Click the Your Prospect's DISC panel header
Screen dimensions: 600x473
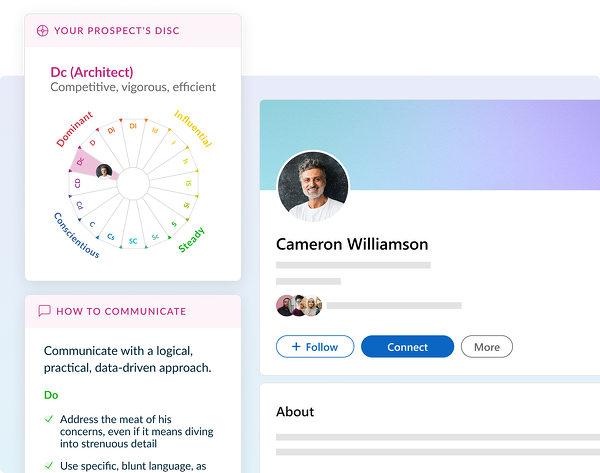pyautogui.click(x=133, y=30)
